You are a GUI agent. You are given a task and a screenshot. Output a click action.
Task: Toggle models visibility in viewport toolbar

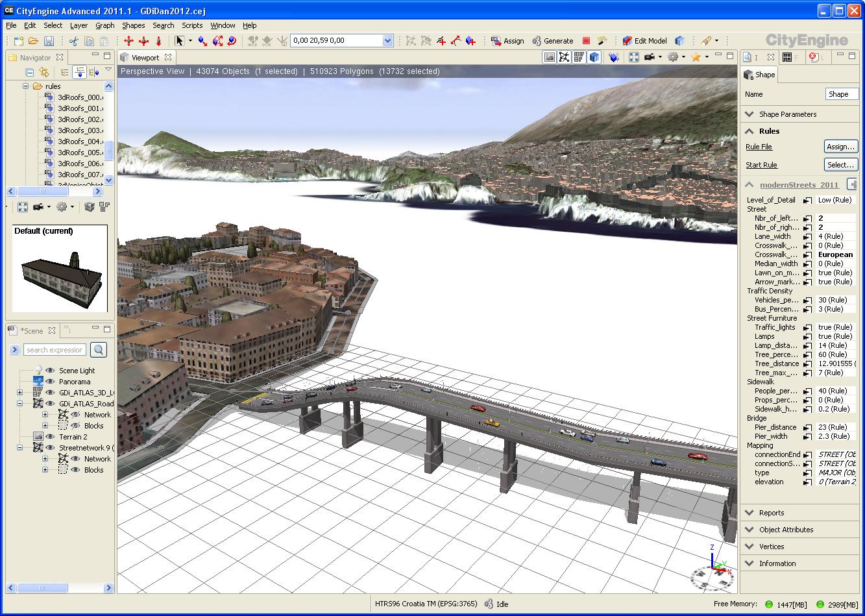[x=594, y=57]
